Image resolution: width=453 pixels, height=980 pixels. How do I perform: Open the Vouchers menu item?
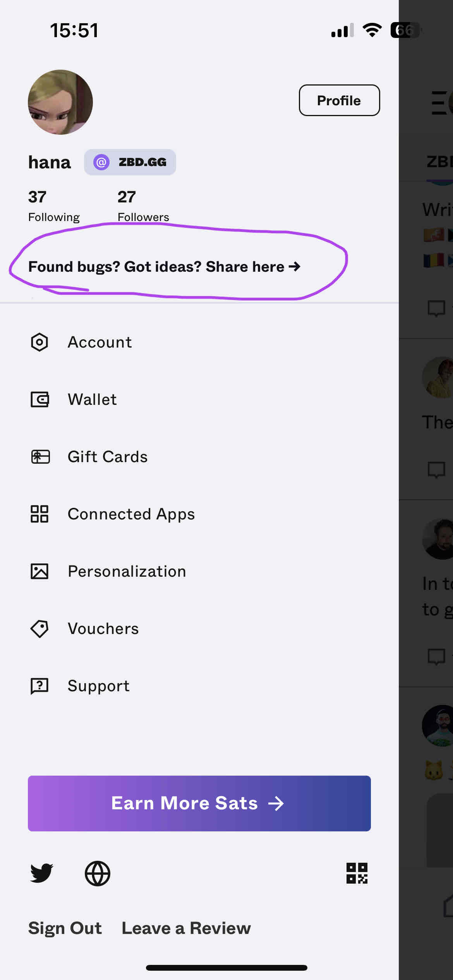tap(103, 629)
